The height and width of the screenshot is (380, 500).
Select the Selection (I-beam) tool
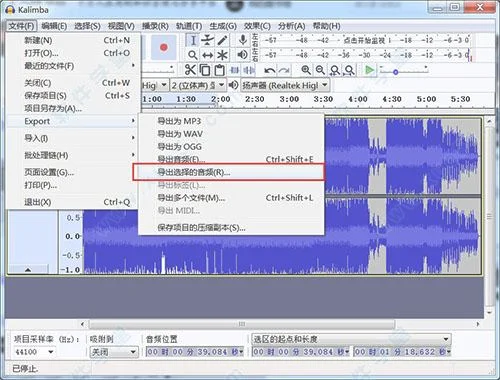(x=193, y=41)
